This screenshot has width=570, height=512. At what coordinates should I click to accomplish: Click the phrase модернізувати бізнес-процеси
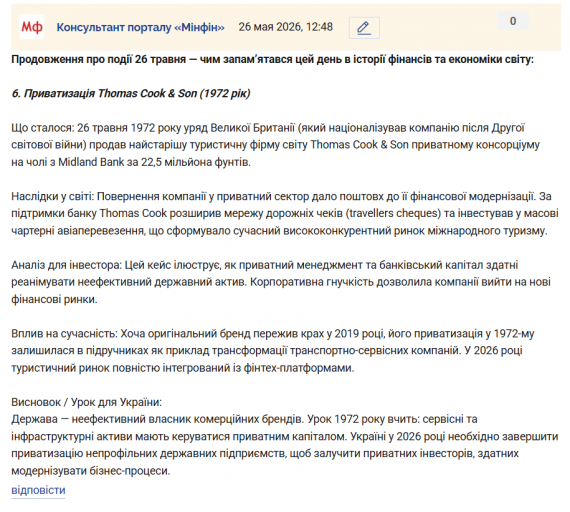click(91, 471)
